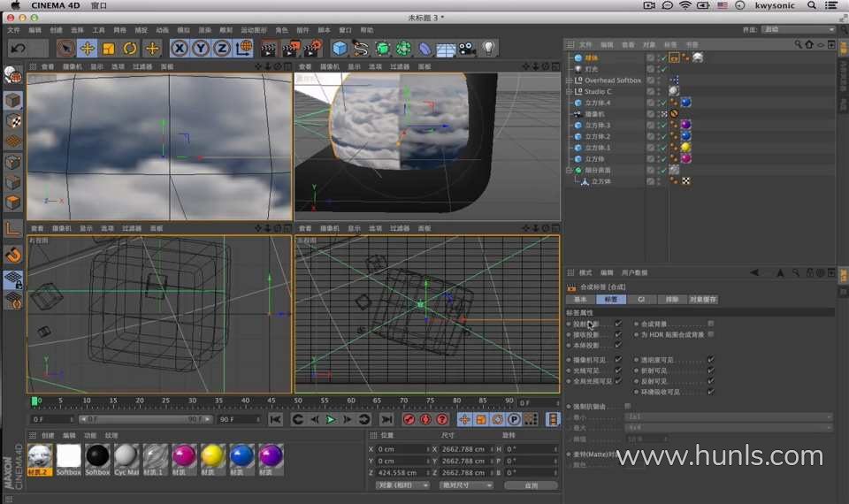Click the 应用 apply button
The height and width of the screenshot is (504, 849).
[532, 485]
